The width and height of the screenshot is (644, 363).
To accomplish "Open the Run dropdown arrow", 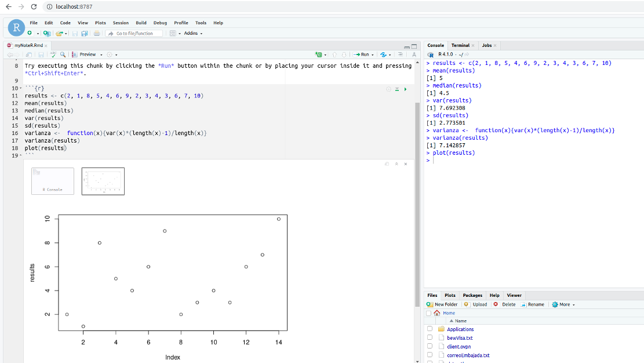I will [x=372, y=53].
